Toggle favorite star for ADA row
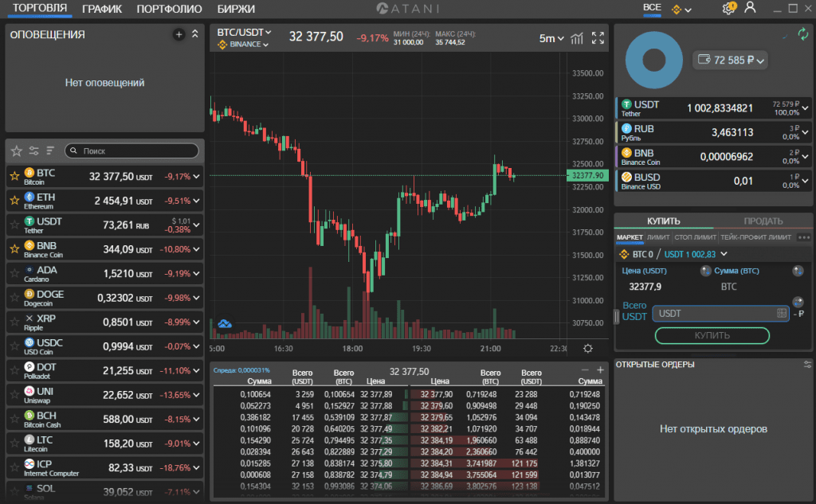This screenshot has width=816, height=504. pyautogui.click(x=14, y=274)
